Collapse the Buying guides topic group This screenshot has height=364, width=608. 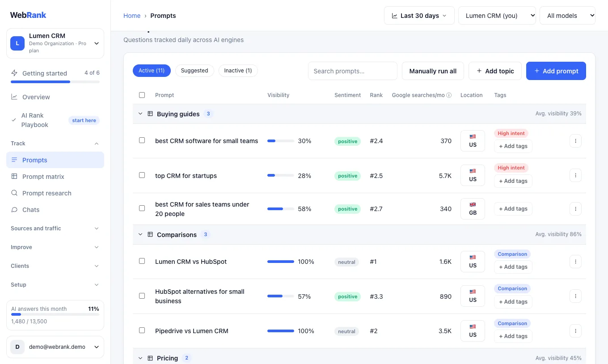(x=140, y=114)
